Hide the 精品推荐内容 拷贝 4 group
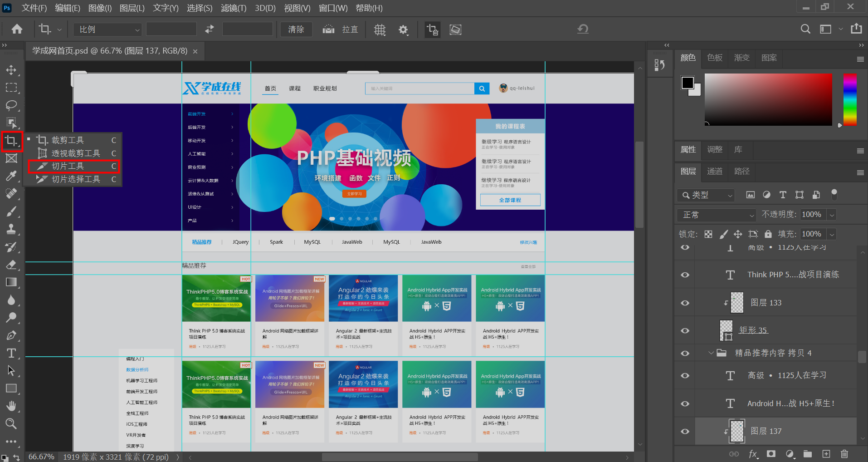Viewport: 868px width, 462px height. click(685, 353)
